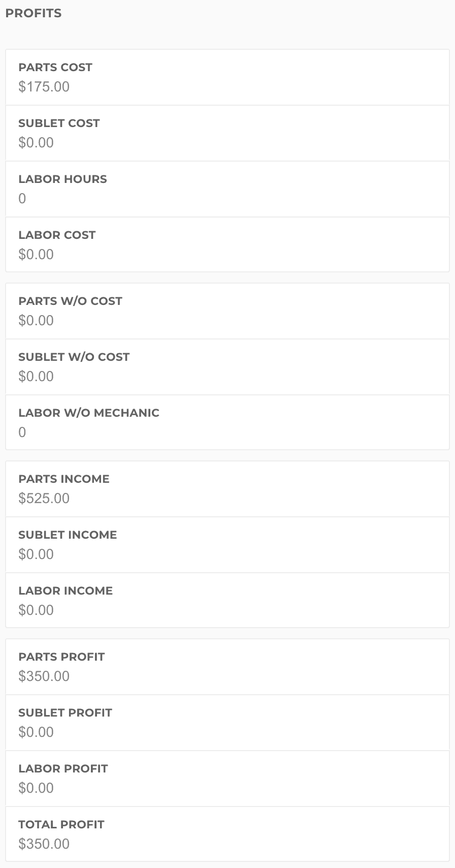
Task: Click the Sublet Cost label
Action: click(x=59, y=123)
